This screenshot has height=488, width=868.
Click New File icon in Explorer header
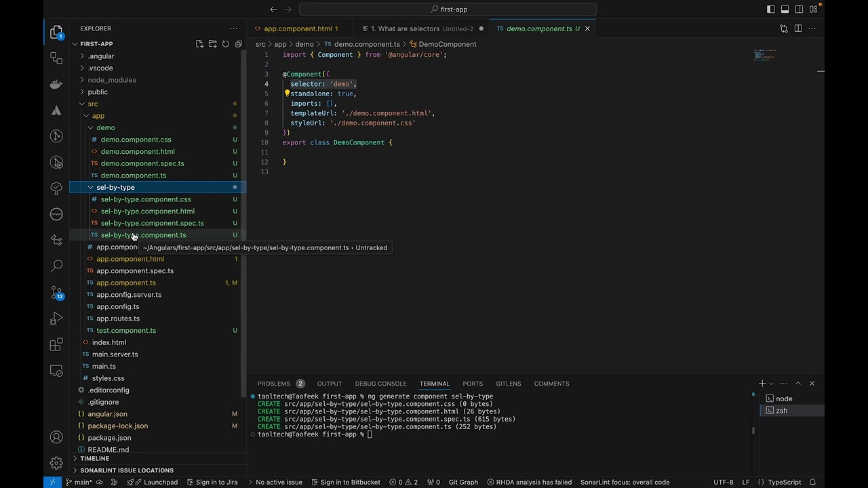tap(199, 44)
